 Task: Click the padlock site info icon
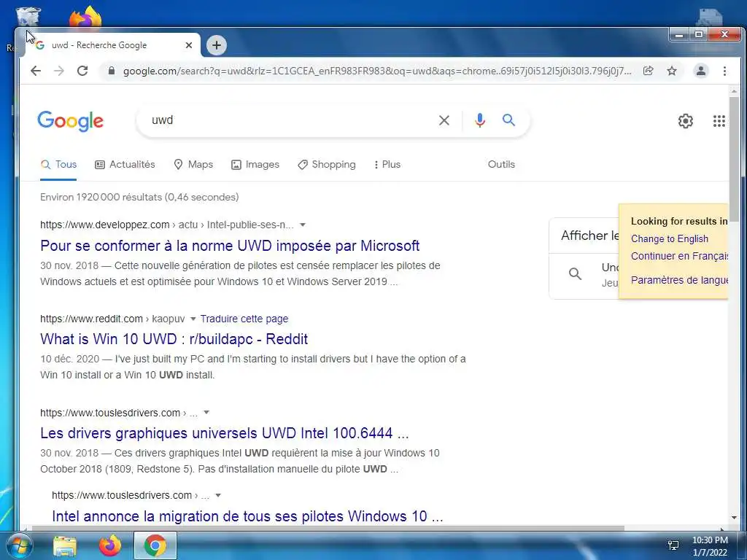coord(112,71)
